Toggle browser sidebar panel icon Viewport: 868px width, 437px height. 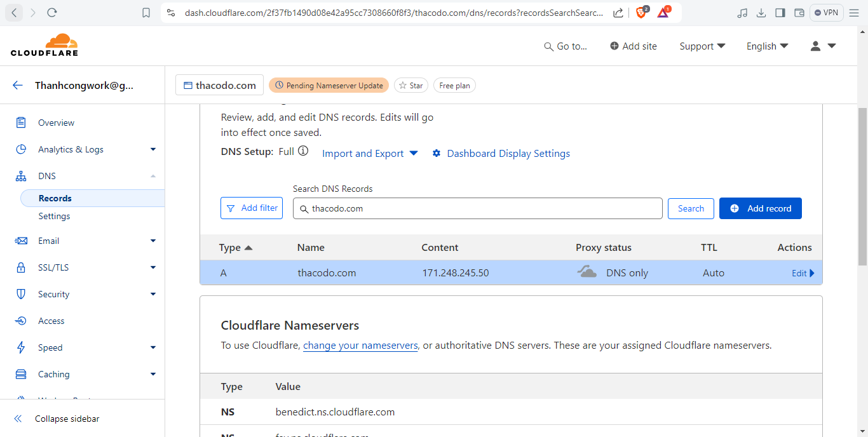point(781,13)
